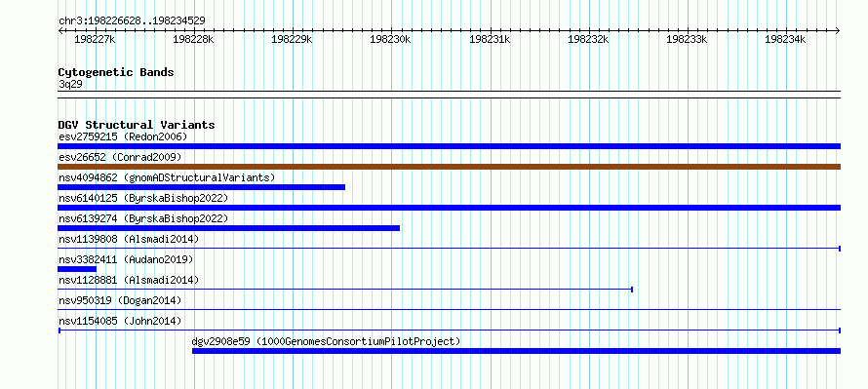
Task: Click the 198231k ruler tick label
Action: (x=490, y=39)
